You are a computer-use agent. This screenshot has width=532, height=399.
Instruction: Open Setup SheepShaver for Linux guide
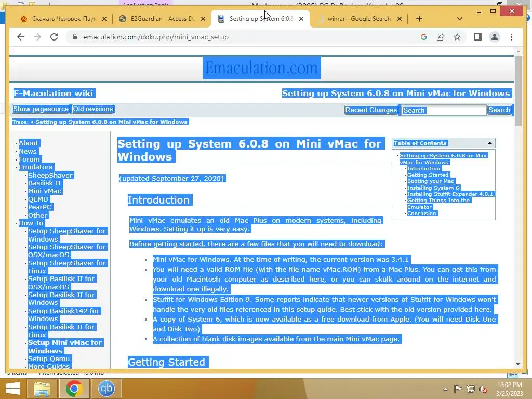click(x=67, y=267)
